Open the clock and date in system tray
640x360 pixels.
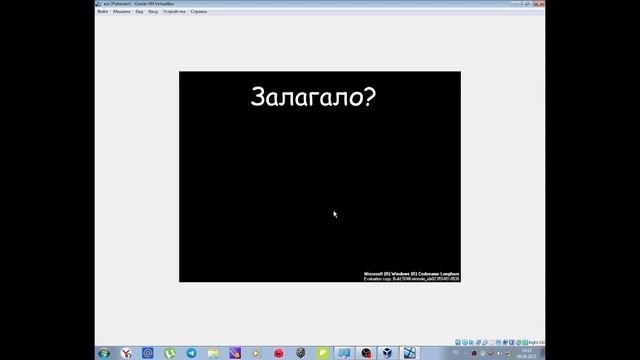[527, 353]
